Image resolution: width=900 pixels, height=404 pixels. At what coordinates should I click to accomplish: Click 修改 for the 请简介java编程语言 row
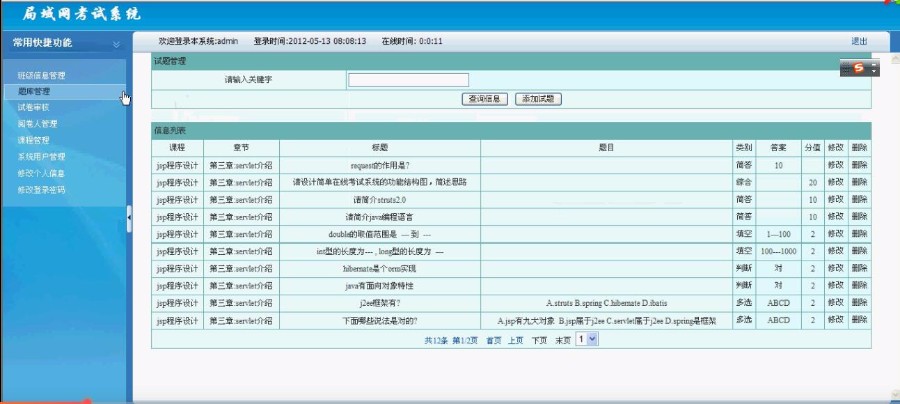[x=835, y=216]
